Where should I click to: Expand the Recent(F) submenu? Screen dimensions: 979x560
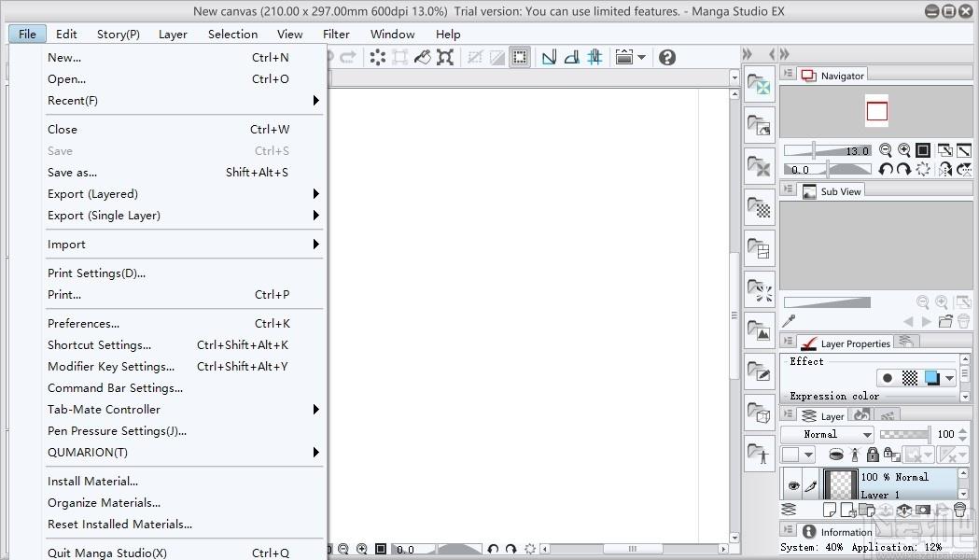(x=184, y=101)
